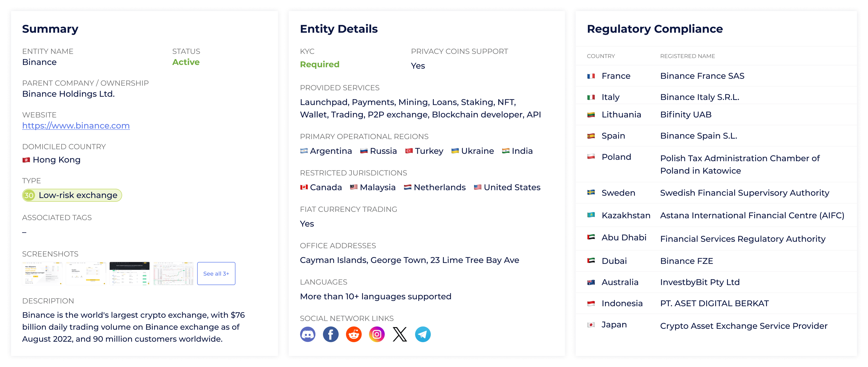Click the France flag in compliance table
This screenshot has width=868, height=367.
[x=591, y=76]
